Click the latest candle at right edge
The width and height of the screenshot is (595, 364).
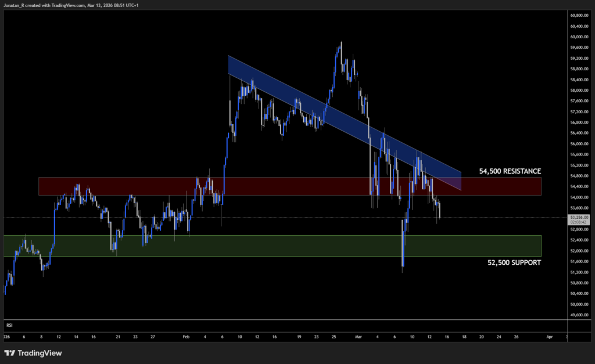tap(440, 210)
